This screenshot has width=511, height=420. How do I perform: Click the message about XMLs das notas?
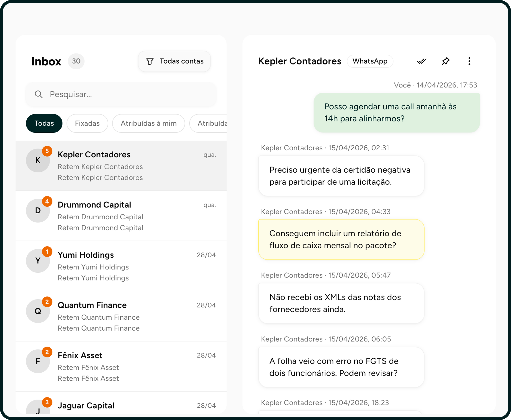tap(341, 303)
